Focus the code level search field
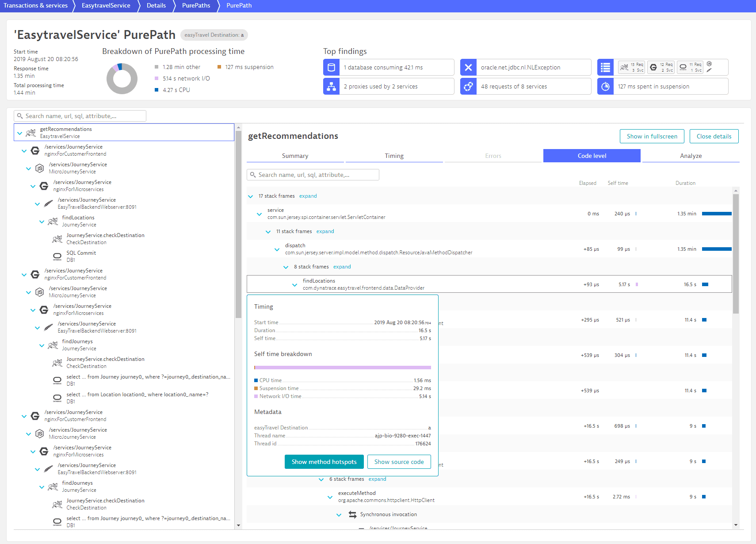The height and width of the screenshot is (544, 756). pyautogui.click(x=313, y=175)
